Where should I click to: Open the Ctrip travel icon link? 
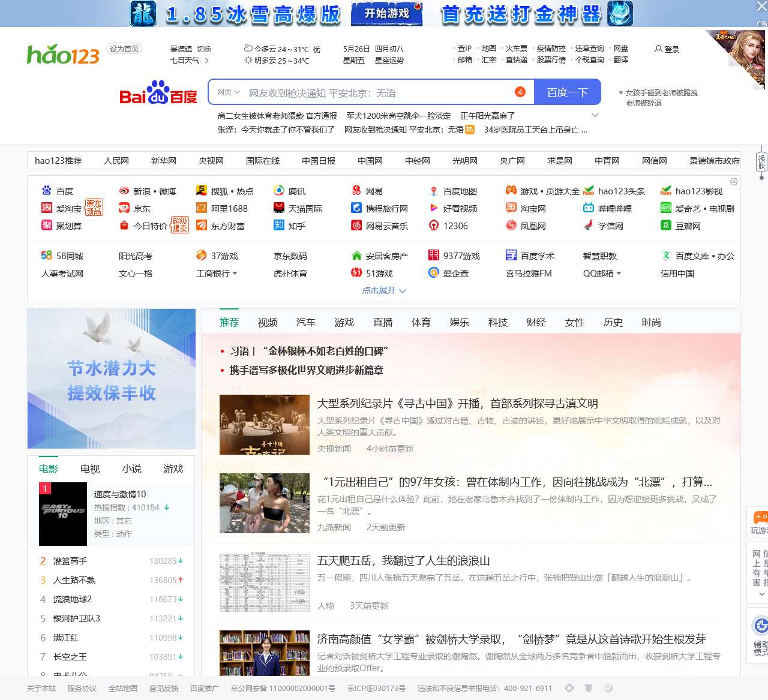pos(356,208)
